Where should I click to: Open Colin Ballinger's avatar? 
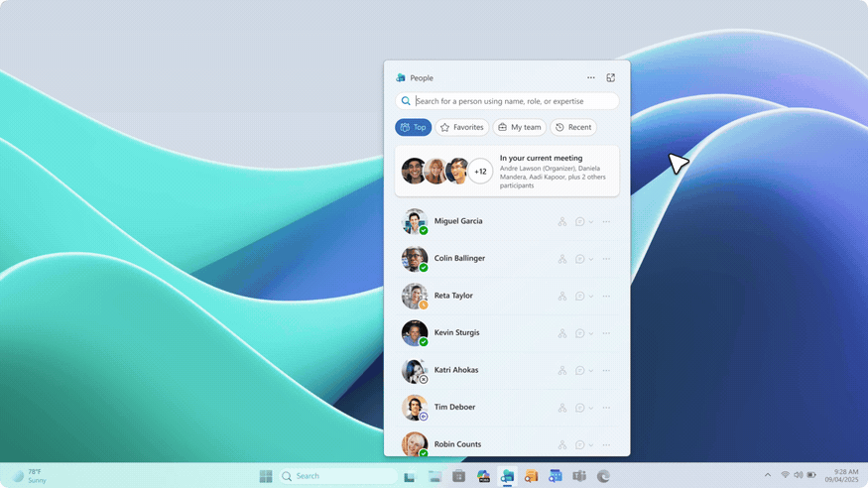(415, 259)
